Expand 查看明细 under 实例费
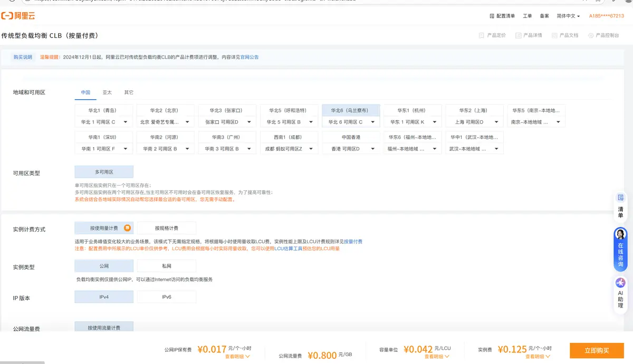The image size is (633, 364). (538, 357)
